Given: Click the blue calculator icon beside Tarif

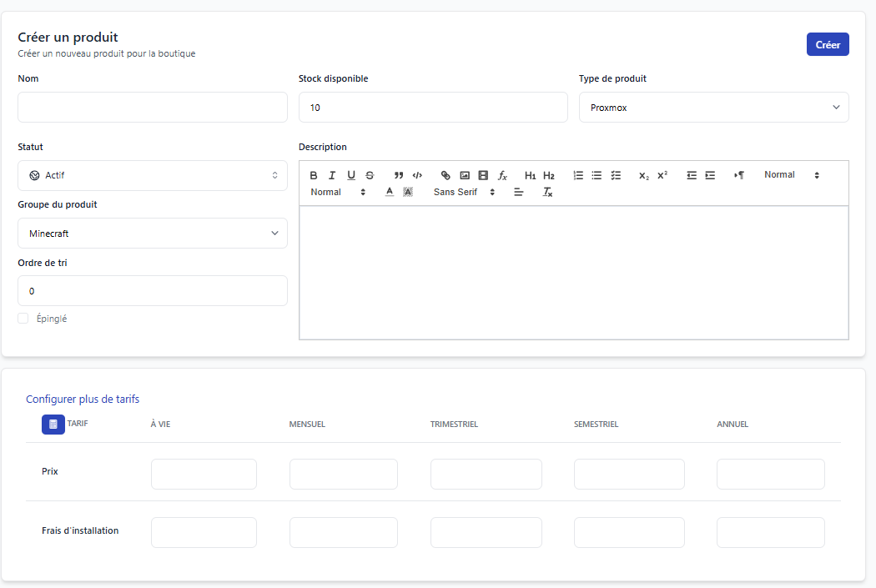Looking at the screenshot, I should pyautogui.click(x=53, y=424).
